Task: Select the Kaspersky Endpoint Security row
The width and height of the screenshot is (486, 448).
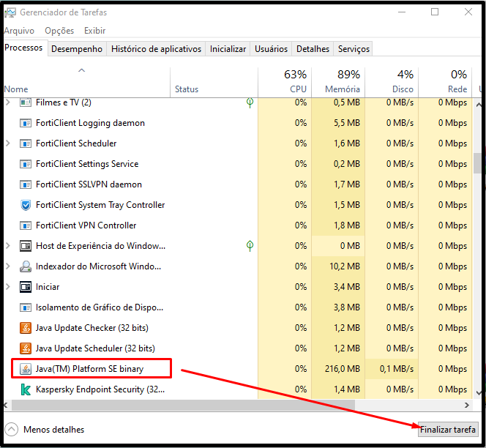Action: coord(238,389)
